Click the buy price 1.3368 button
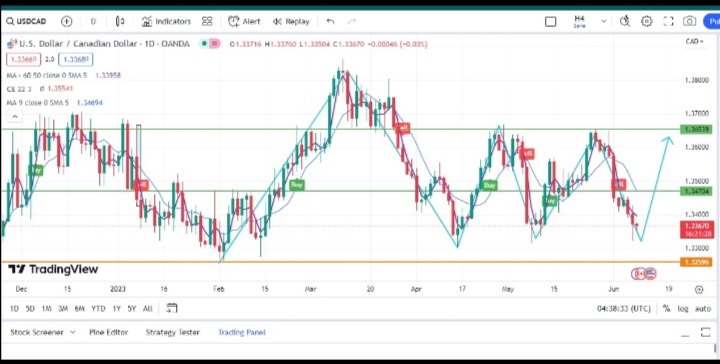The width and height of the screenshot is (720, 364). 76,59
